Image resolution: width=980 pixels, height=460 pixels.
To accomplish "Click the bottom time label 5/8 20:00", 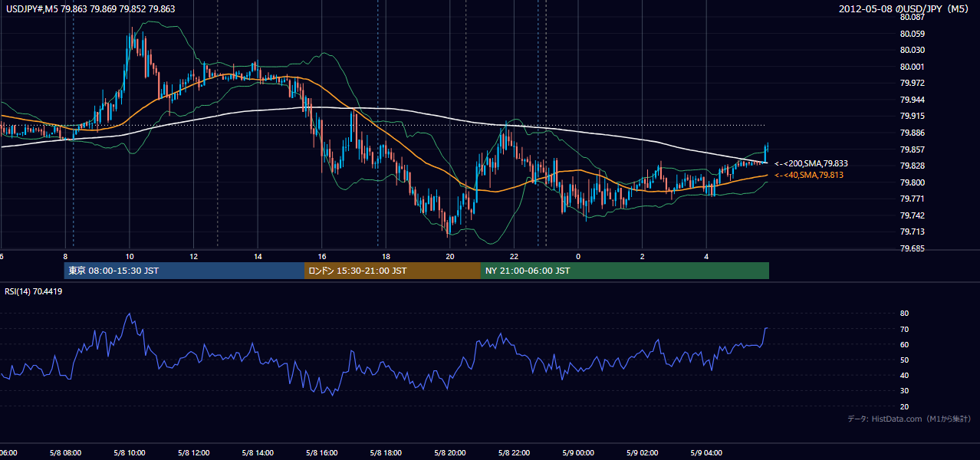I will click(450, 453).
